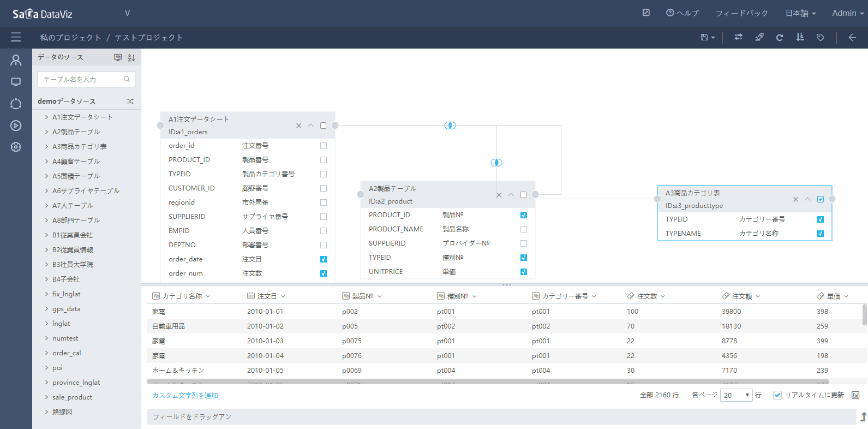Click the 私のプロジェクト breadcrumb link

[70, 38]
